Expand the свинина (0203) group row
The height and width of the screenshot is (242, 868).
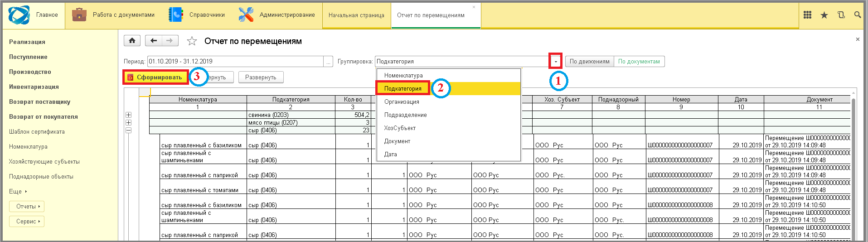coord(129,115)
